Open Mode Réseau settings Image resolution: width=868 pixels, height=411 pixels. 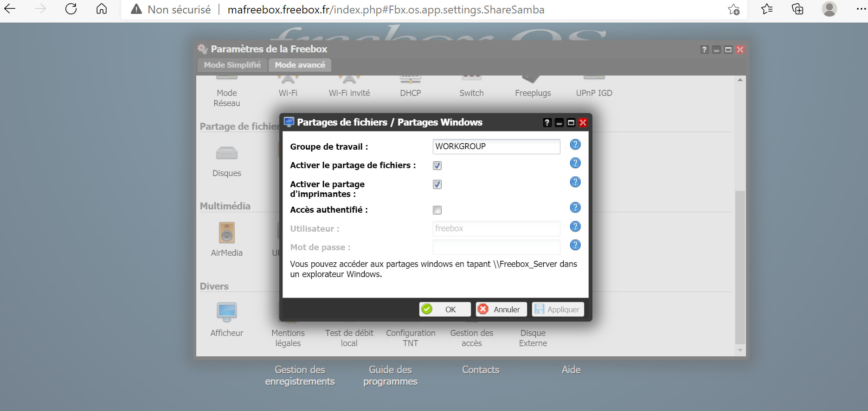(x=227, y=98)
